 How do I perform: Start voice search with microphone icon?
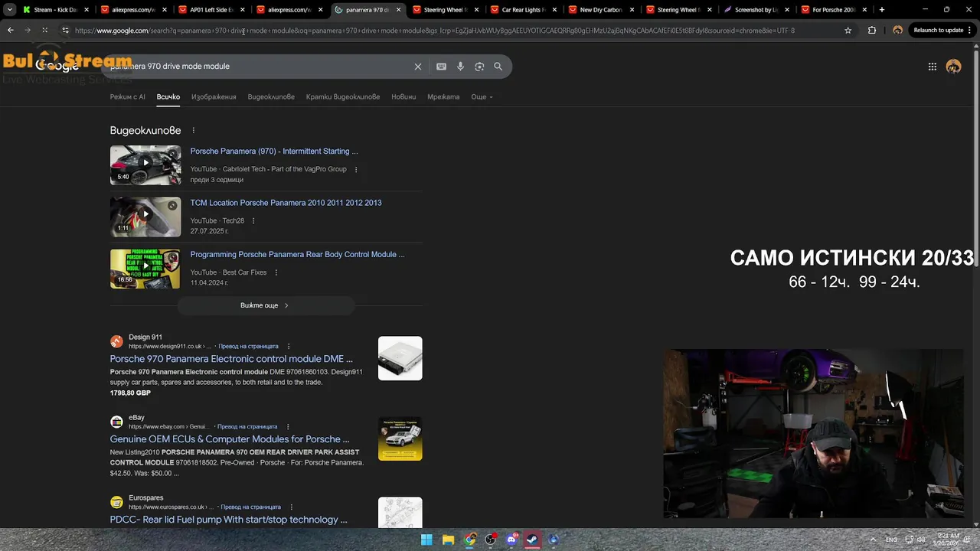pyautogui.click(x=460, y=67)
